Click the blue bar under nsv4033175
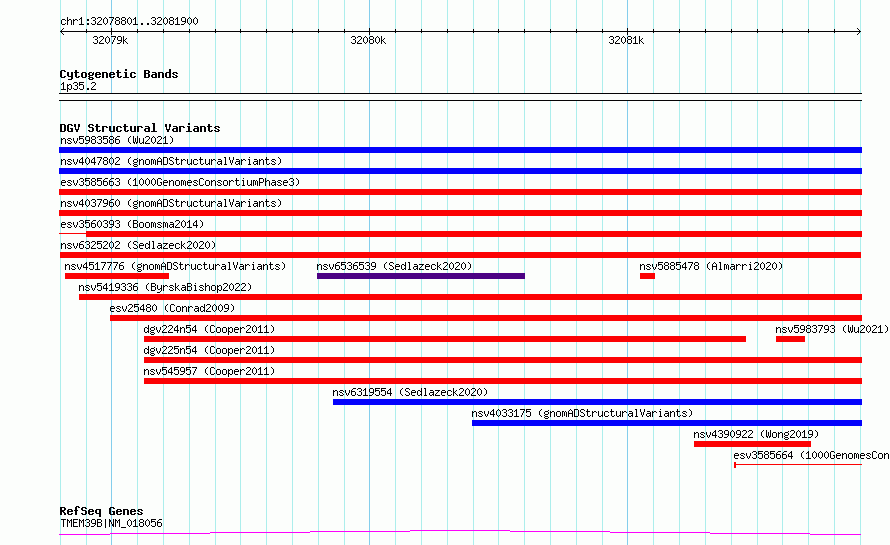 667,423
